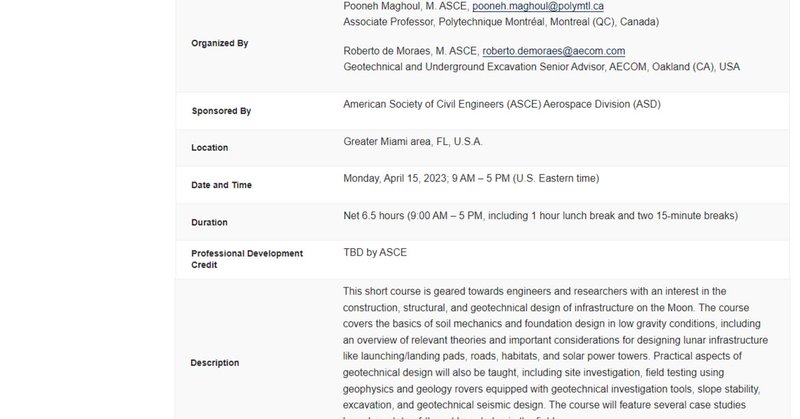This screenshot has width=800, height=419.
Task: Click 'Professional Development Credit' label
Action: 247,259
